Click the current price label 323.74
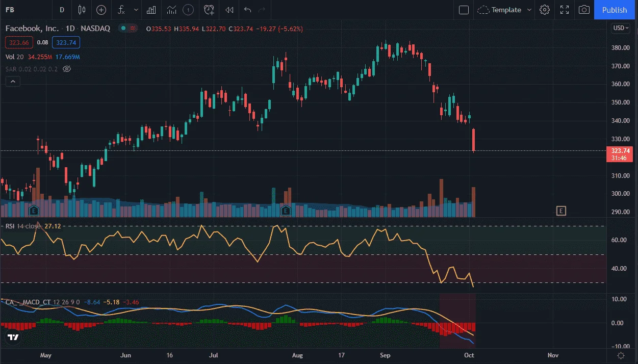Viewport: 638px width, 364px height. point(619,151)
